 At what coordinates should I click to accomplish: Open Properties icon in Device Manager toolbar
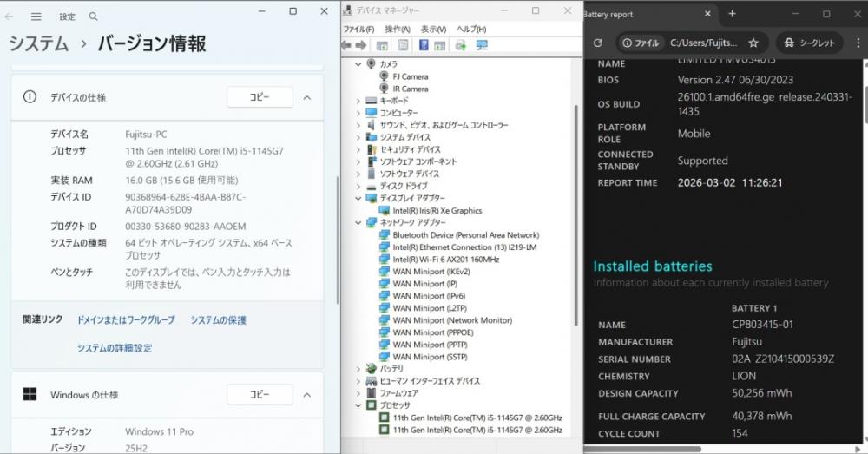403,45
